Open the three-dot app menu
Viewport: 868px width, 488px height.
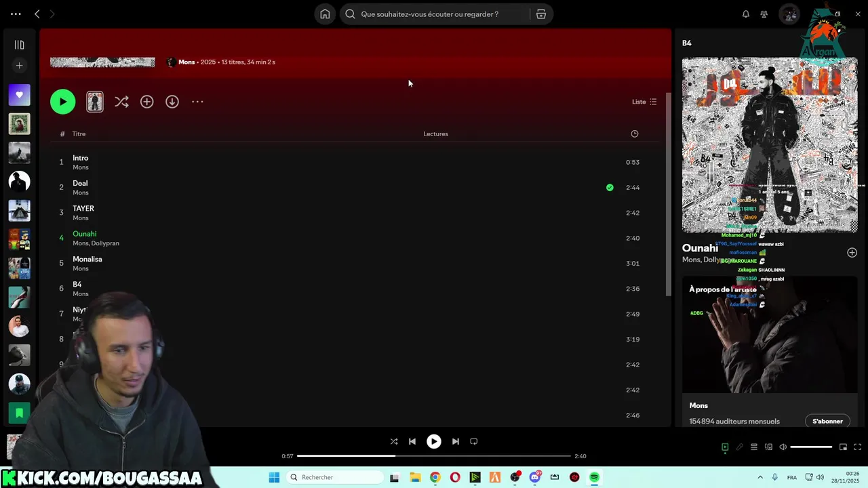[x=16, y=14]
